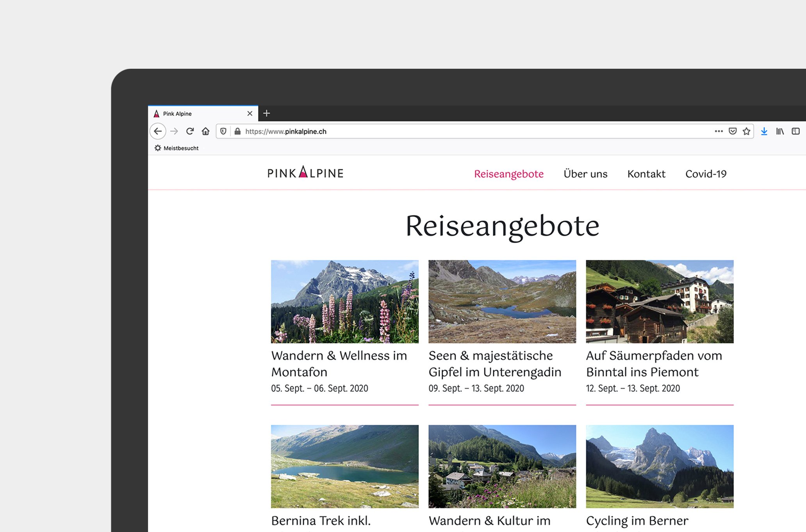Reload the current page

point(190,132)
